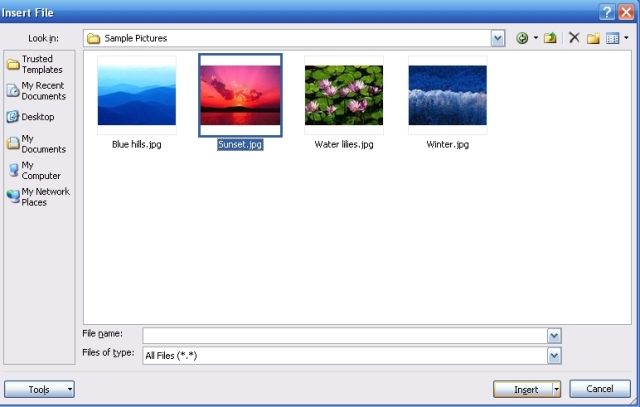Create a new folder

pos(593,38)
